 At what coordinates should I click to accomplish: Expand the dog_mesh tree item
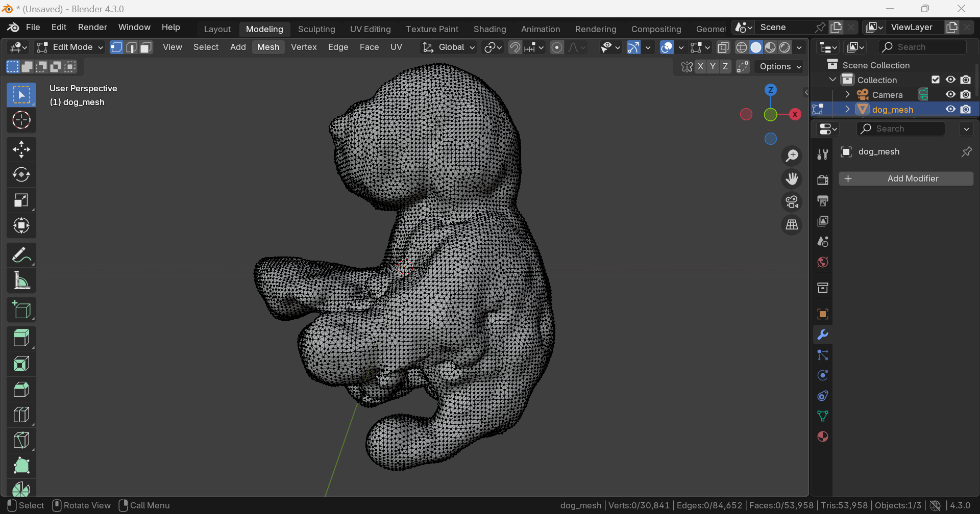coord(847,109)
